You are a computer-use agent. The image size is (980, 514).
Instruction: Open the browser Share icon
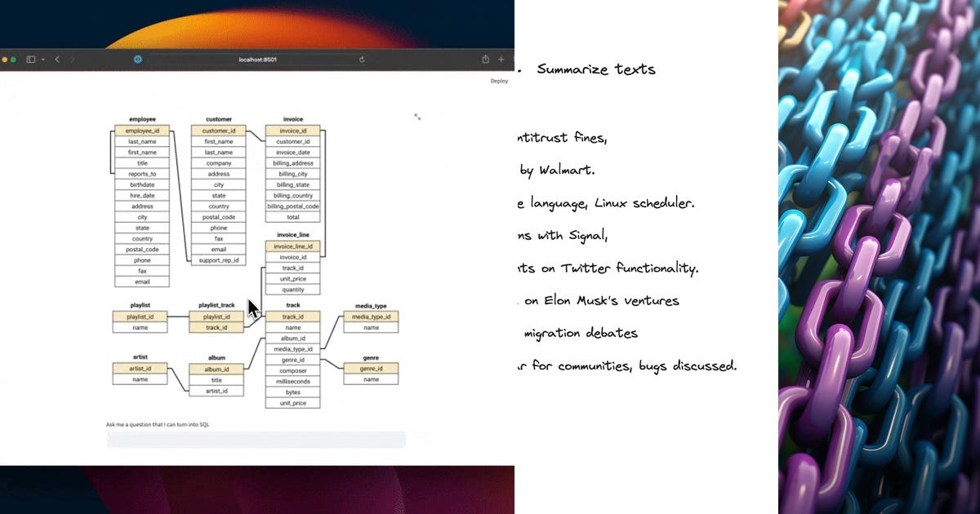point(486,59)
